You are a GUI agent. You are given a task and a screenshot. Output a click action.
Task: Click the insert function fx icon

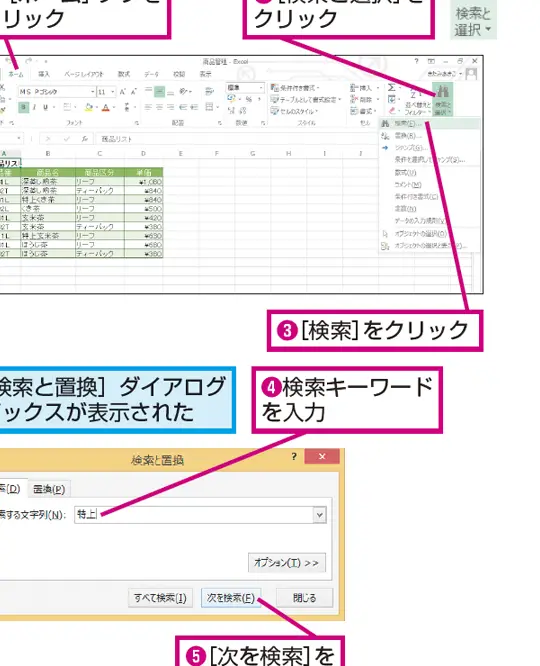[85, 139]
